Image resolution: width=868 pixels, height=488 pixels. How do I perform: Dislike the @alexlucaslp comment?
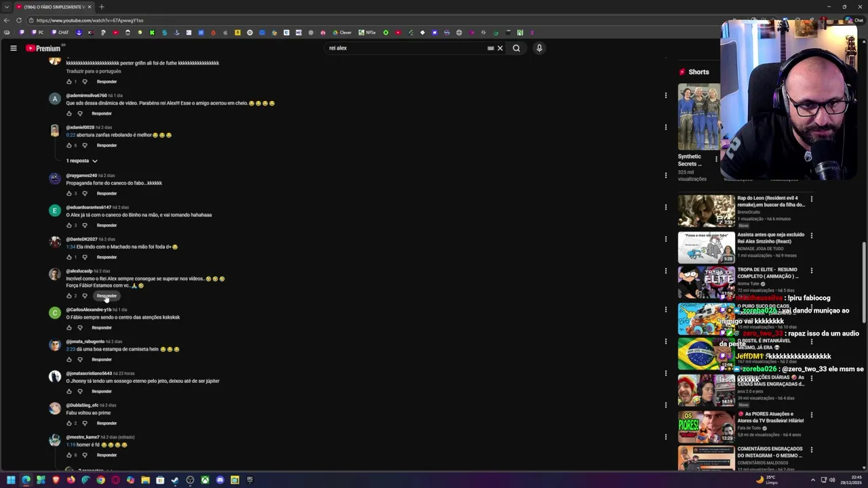tap(85, 296)
